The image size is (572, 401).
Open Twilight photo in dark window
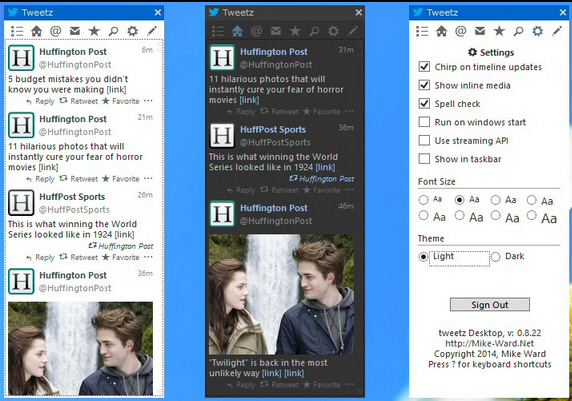(x=281, y=294)
